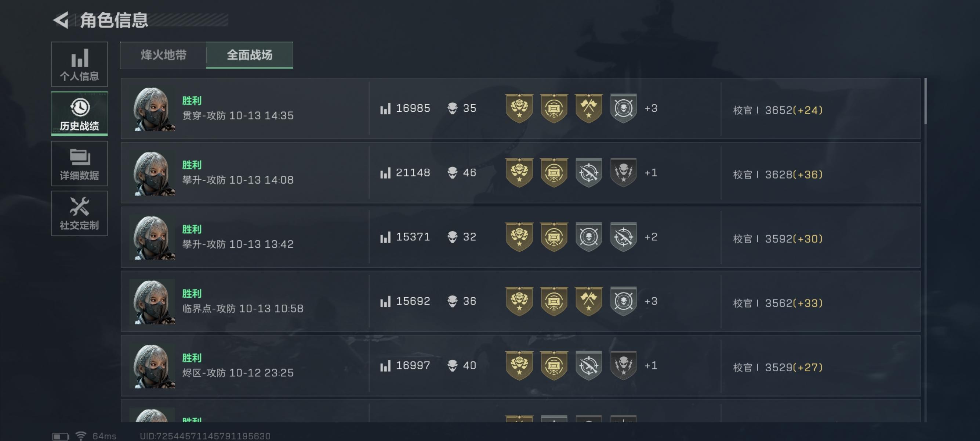Switch to the 烽火地带 tab
This screenshot has width=980, height=441.
[163, 55]
